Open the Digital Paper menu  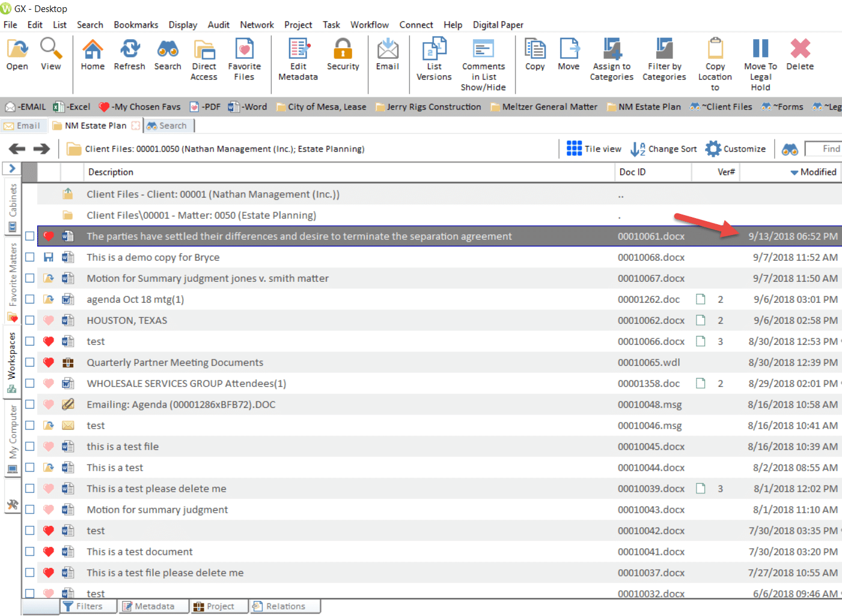[498, 25]
